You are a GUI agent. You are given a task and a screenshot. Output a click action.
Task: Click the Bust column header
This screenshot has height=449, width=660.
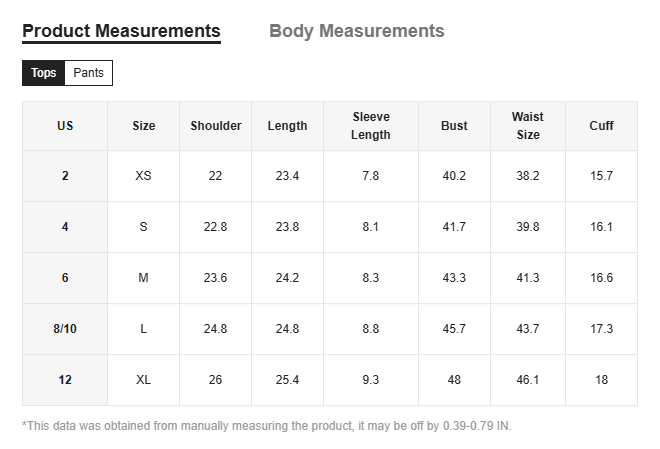pos(454,126)
